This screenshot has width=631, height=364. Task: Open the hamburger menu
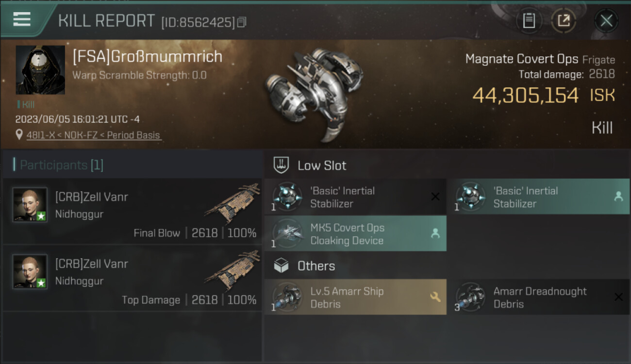click(22, 19)
